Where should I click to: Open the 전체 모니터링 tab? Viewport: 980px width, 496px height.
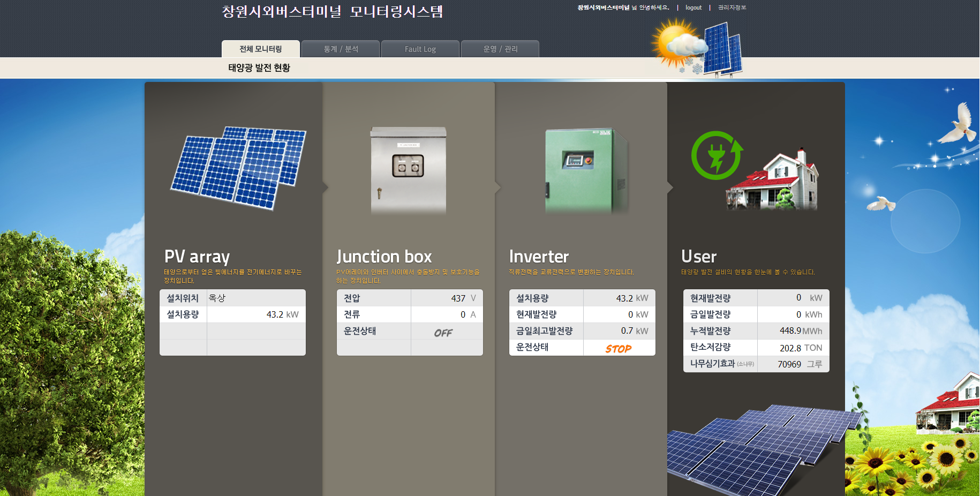tap(261, 49)
